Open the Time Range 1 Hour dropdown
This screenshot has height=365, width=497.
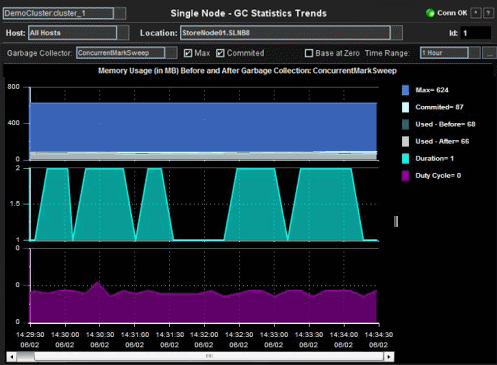[474, 53]
